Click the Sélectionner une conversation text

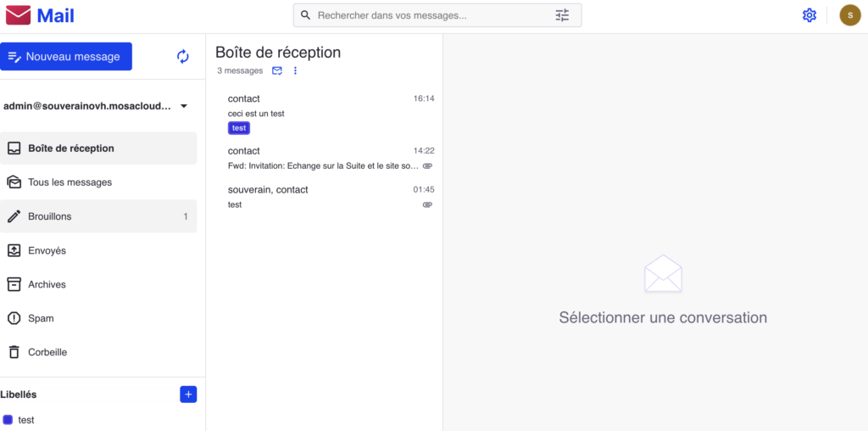pyautogui.click(x=663, y=318)
